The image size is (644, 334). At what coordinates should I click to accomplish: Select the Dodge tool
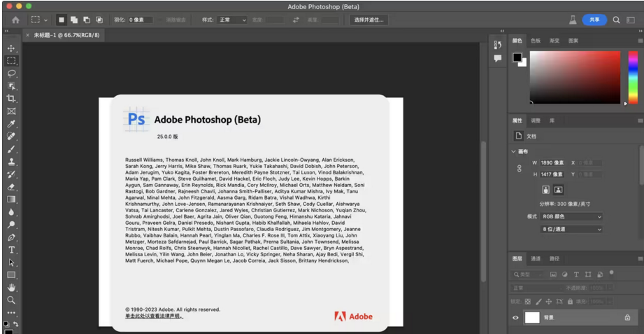click(x=11, y=225)
